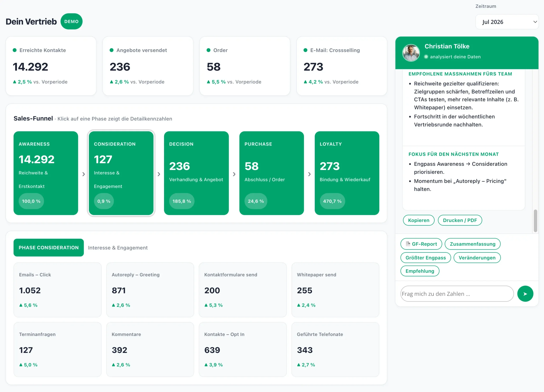Open the Order KPI card

[245, 66]
